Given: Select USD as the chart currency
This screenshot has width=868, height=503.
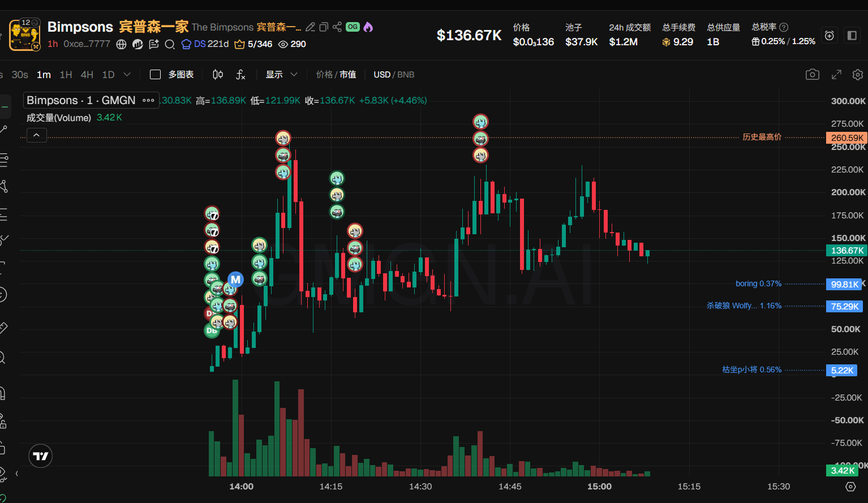Looking at the screenshot, I should [382, 75].
